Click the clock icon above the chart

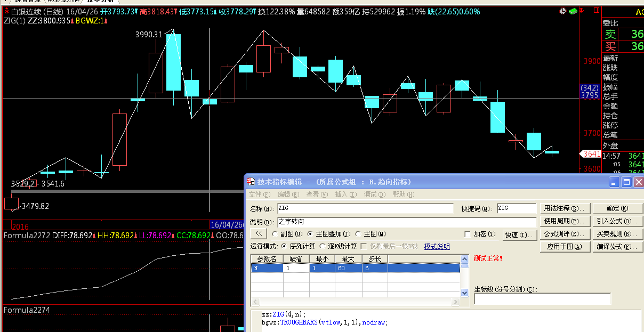[x=563, y=11]
